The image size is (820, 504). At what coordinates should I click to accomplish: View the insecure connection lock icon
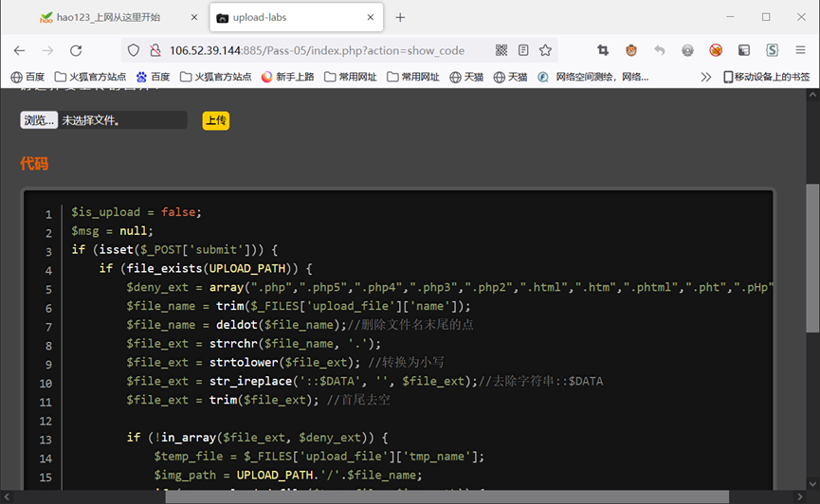click(x=155, y=50)
